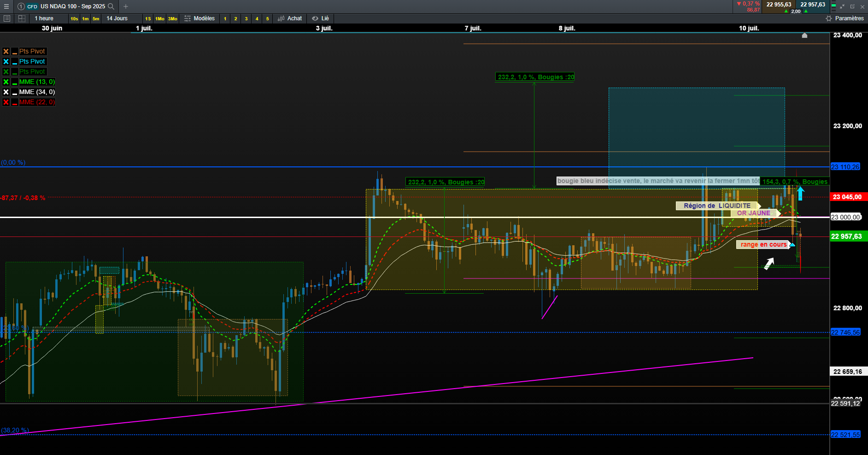The height and width of the screenshot is (455, 868).
Task: Open the Achat trading button
Action: (290, 18)
